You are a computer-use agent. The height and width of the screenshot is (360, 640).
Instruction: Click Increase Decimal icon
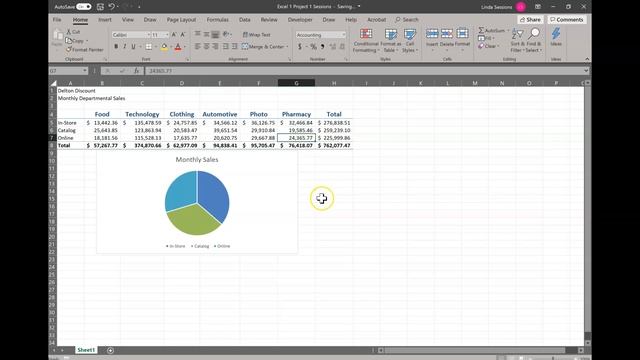[333, 47]
